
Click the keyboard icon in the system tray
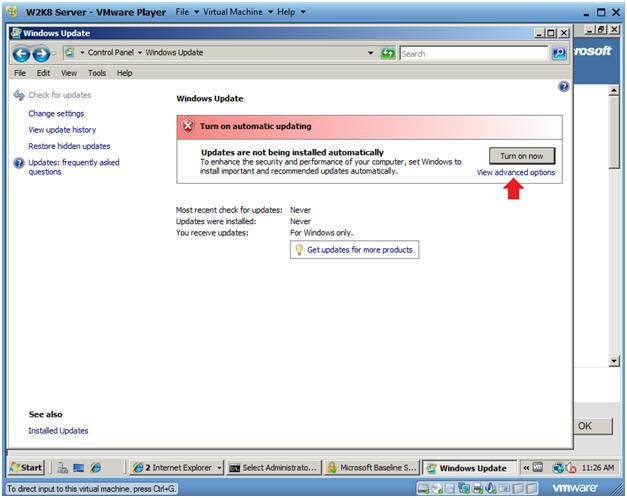[538, 467]
